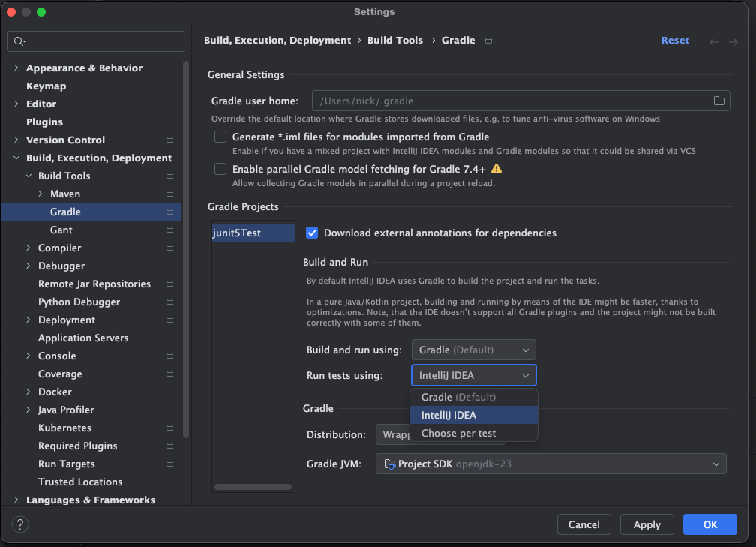The height and width of the screenshot is (547, 756).
Task: Click the warning icon beside parallel model fetching
Action: click(496, 169)
